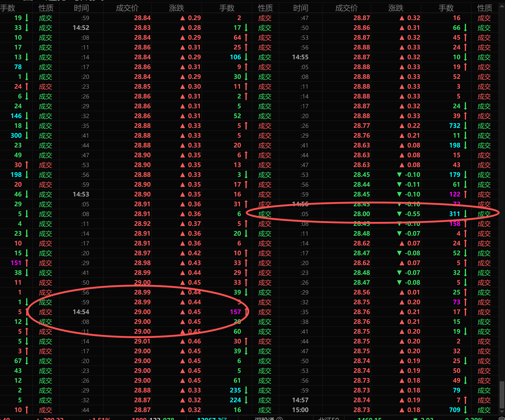Click the scrollbar up arrow at top
Viewport: 505px width, 420px height.
(x=502, y=6)
